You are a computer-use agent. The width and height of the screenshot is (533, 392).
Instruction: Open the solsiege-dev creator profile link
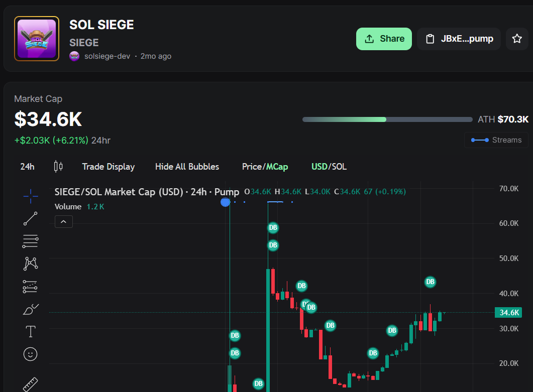107,56
